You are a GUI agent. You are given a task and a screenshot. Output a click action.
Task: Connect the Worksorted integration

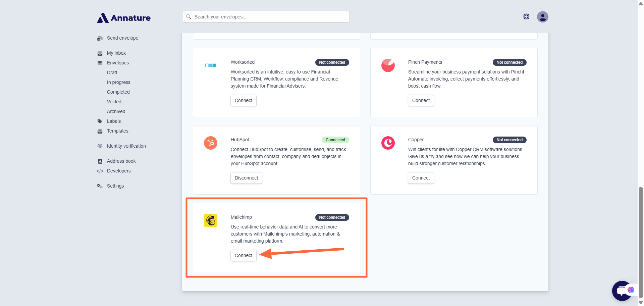coord(244,100)
